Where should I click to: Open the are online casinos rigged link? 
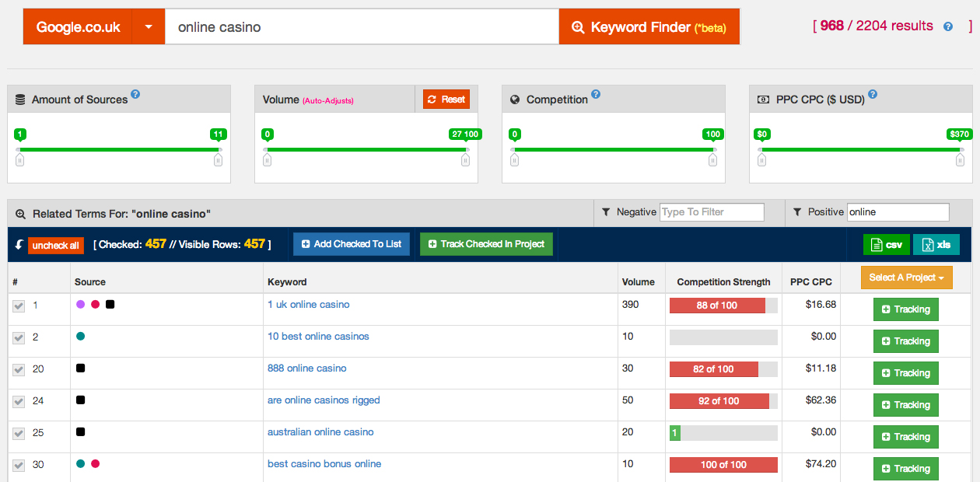coord(324,400)
